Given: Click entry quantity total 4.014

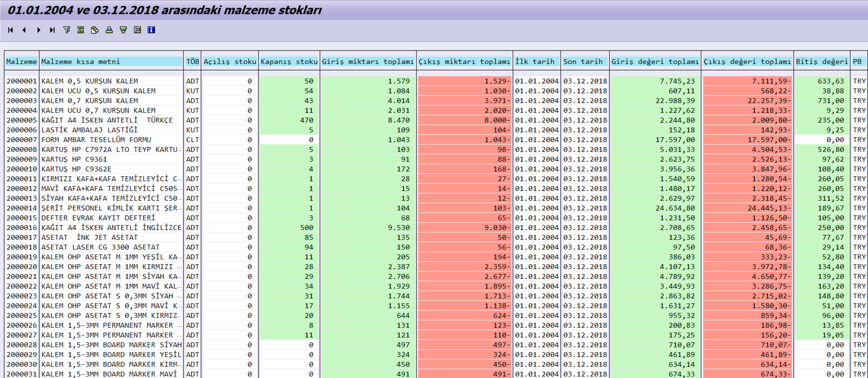Looking at the screenshot, I should pyautogui.click(x=399, y=101).
